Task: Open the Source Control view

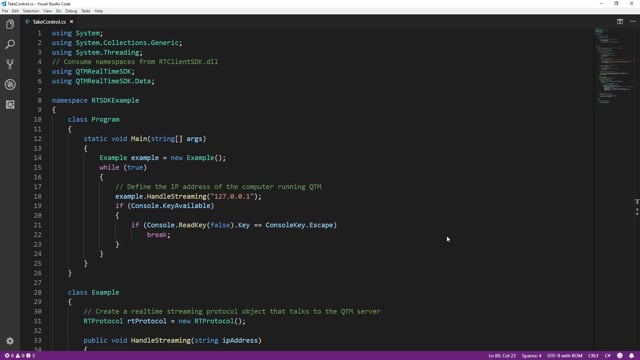Action: 10,64
